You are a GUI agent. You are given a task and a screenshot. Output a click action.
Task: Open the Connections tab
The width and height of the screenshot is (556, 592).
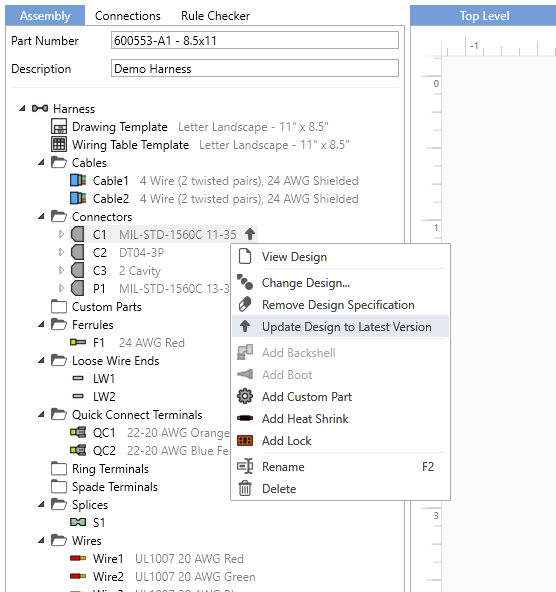click(128, 15)
